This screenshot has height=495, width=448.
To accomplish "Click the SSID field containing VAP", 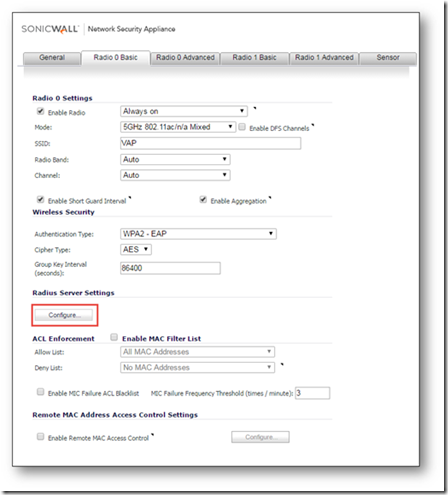I will click(x=211, y=143).
